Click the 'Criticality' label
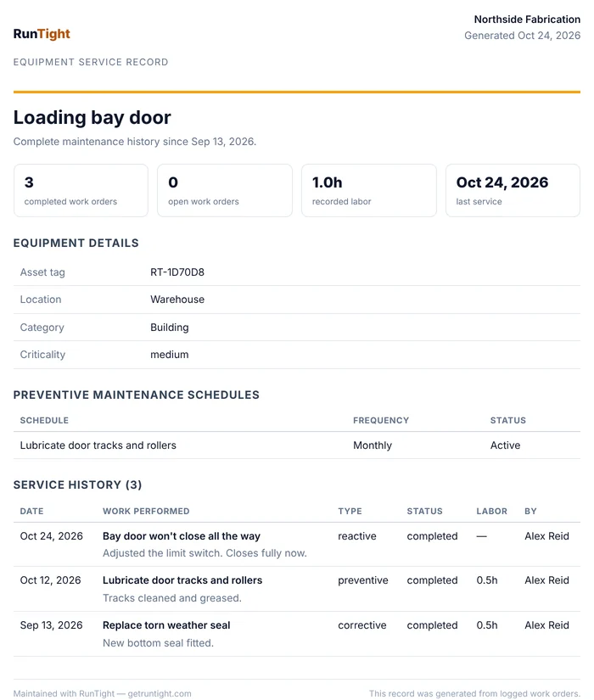 (x=42, y=355)
